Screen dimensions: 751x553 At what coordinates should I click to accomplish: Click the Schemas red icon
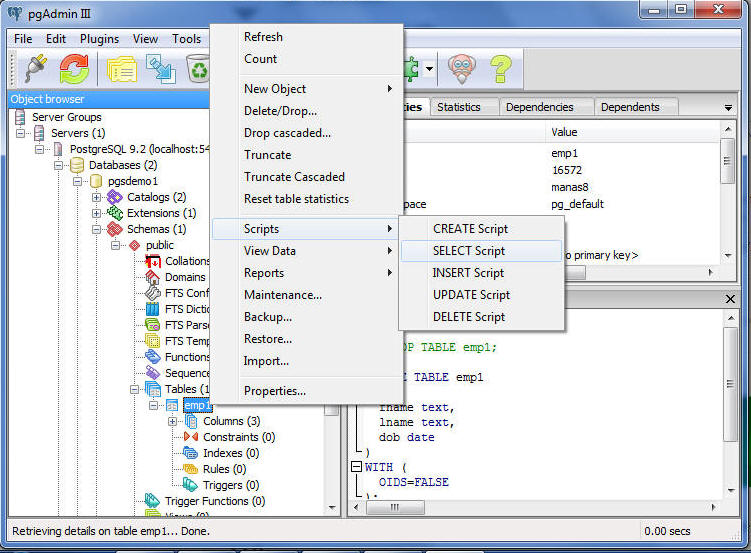pos(114,229)
